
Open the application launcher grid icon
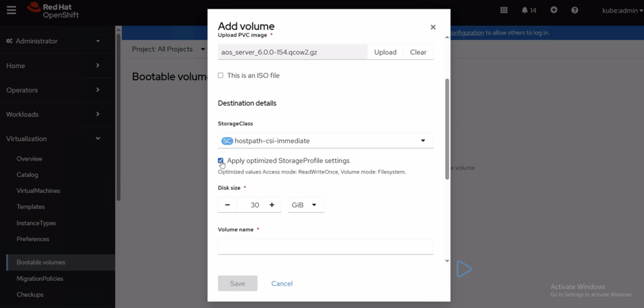click(504, 10)
